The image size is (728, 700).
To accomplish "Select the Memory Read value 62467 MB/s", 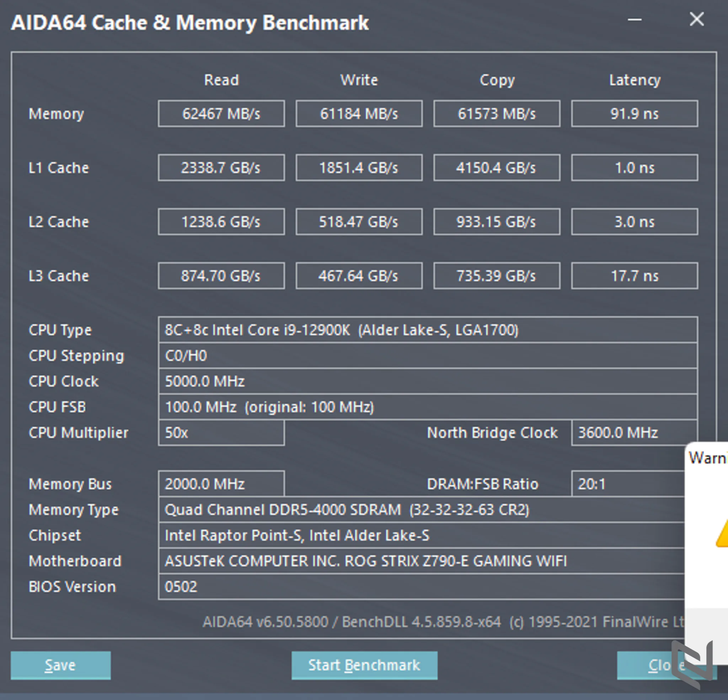I will (x=221, y=113).
